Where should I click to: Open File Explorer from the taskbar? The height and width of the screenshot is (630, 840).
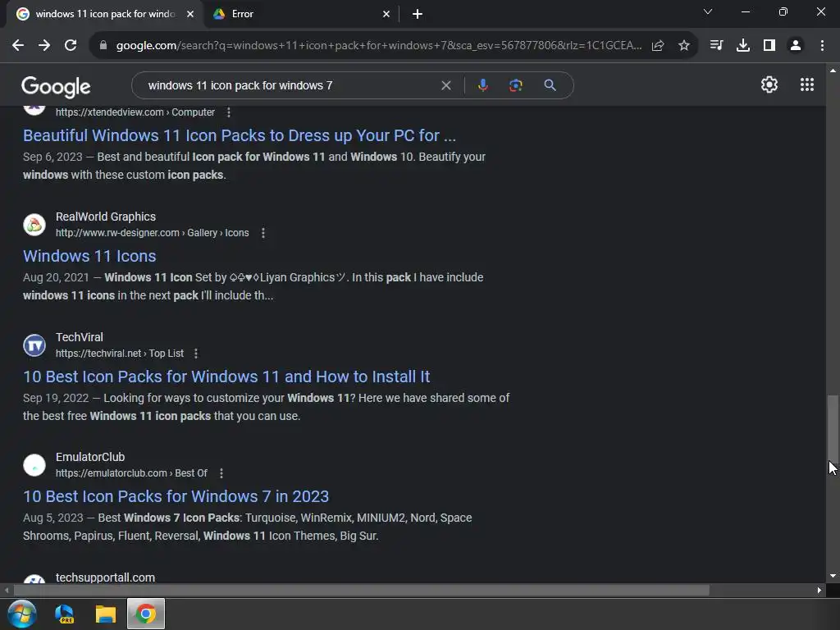click(x=106, y=614)
